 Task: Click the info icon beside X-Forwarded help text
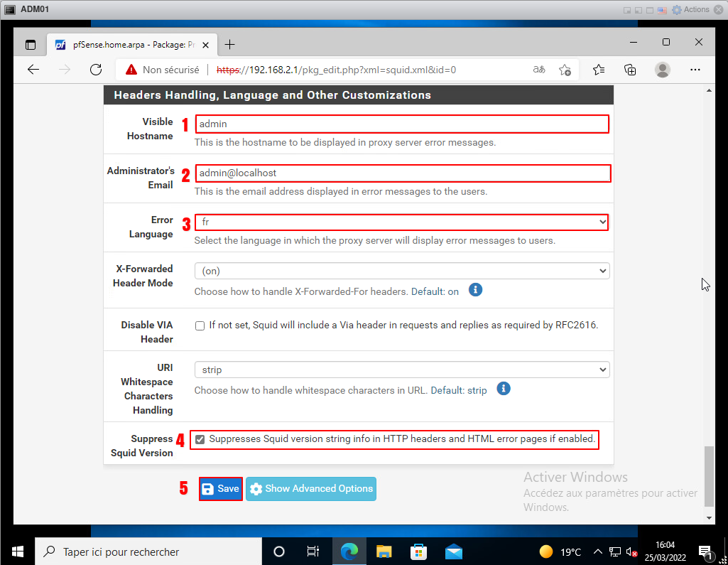click(x=476, y=290)
